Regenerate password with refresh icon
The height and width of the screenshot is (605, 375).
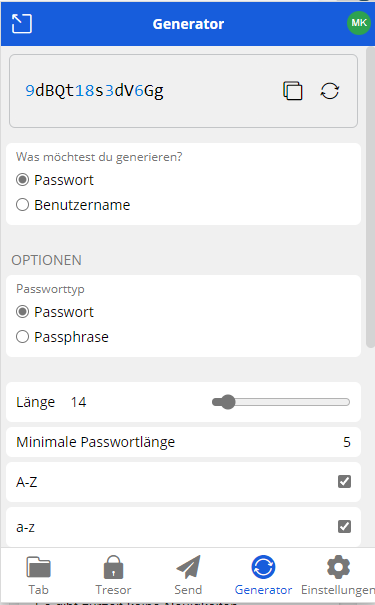coord(329,91)
